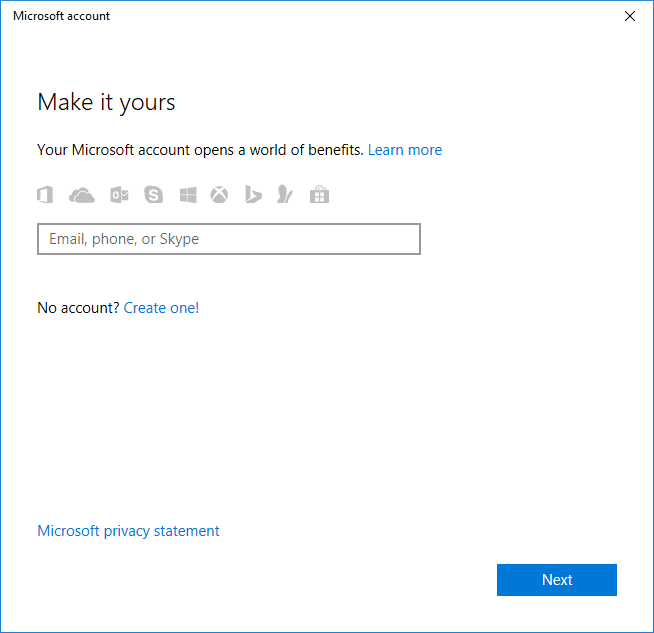Viewport: 654px width, 633px height.
Task: Click the MSN butterfly icon
Action: [x=285, y=194]
